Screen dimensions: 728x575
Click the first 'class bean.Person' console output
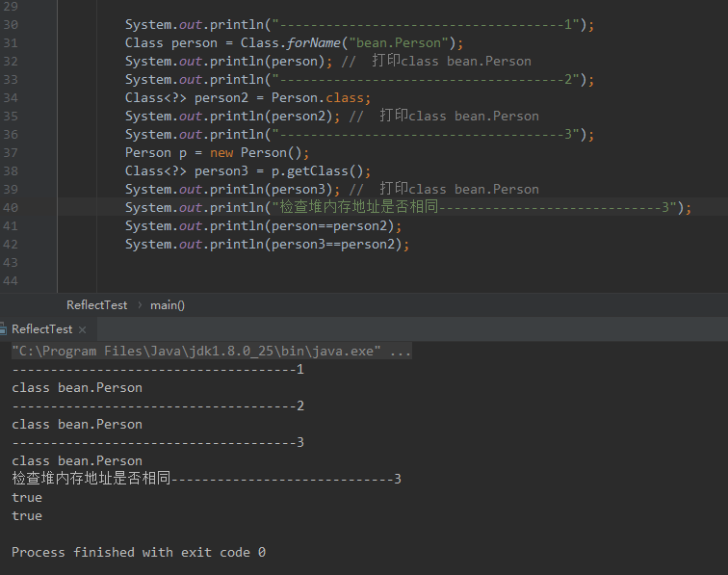pos(77,388)
